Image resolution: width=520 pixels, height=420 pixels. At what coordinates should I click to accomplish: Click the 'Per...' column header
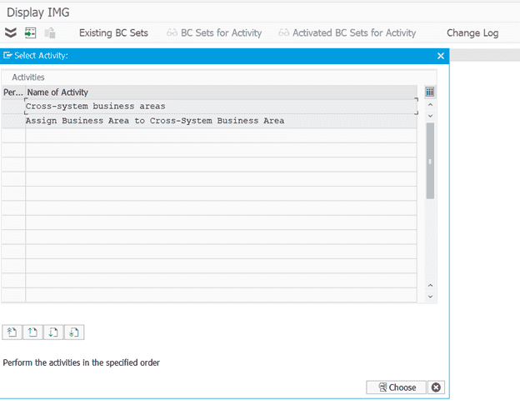pos(13,92)
